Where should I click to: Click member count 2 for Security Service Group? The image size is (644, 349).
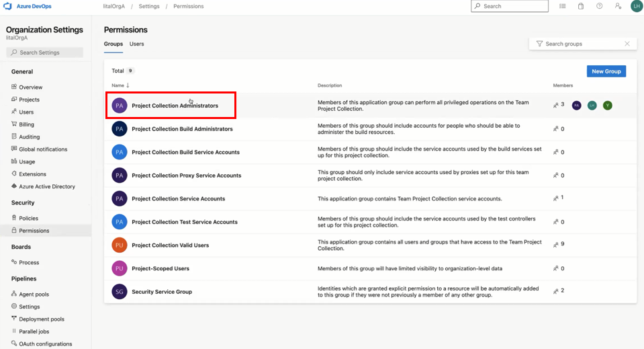coord(562,290)
